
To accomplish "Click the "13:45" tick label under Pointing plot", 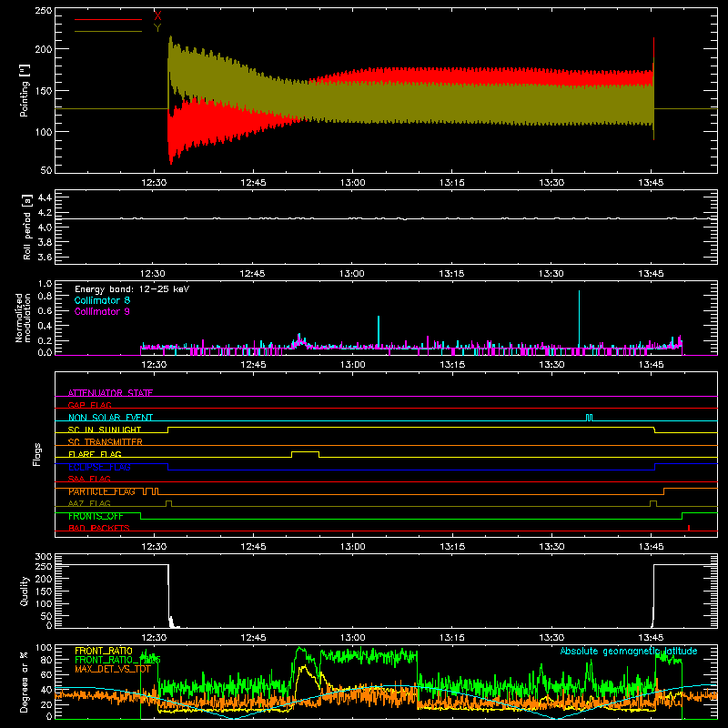I will point(651,183).
